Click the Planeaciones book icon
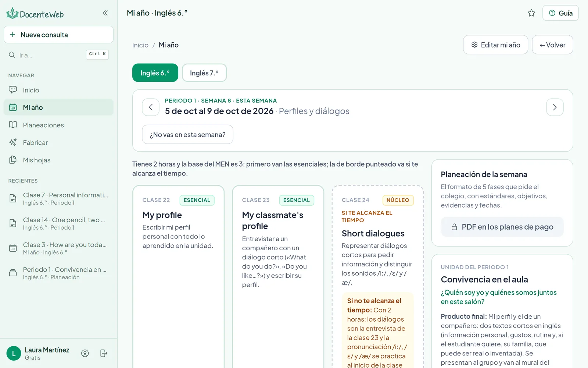Viewport: 588px width, 368px height. click(x=13, y=125)
